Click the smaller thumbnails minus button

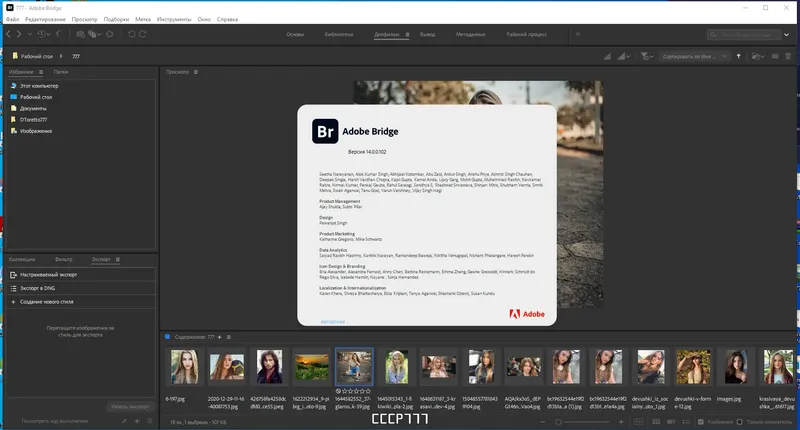542,422
